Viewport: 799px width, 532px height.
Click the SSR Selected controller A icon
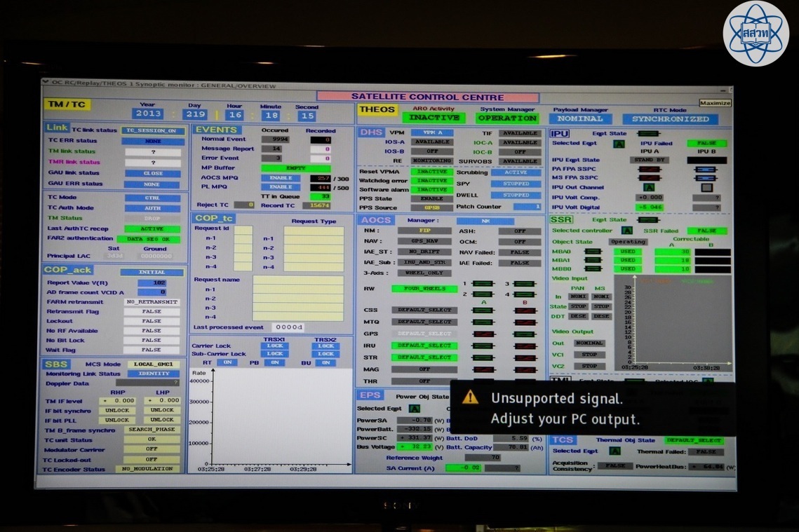(x=626, y=230)
